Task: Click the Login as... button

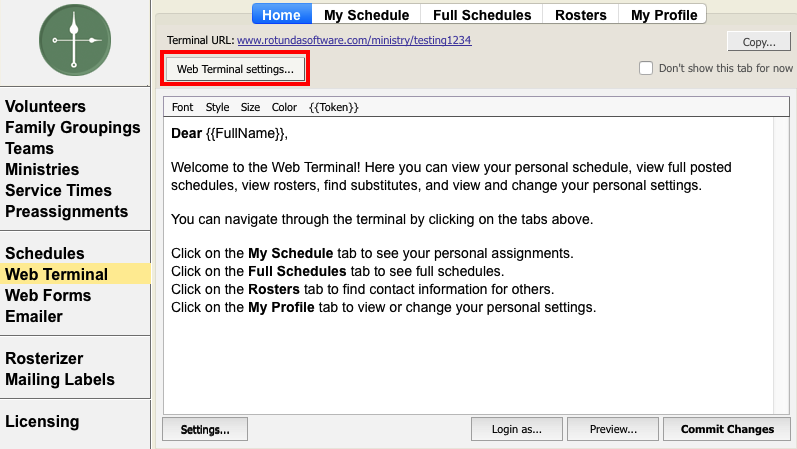Action: click(x=517, y=429)
